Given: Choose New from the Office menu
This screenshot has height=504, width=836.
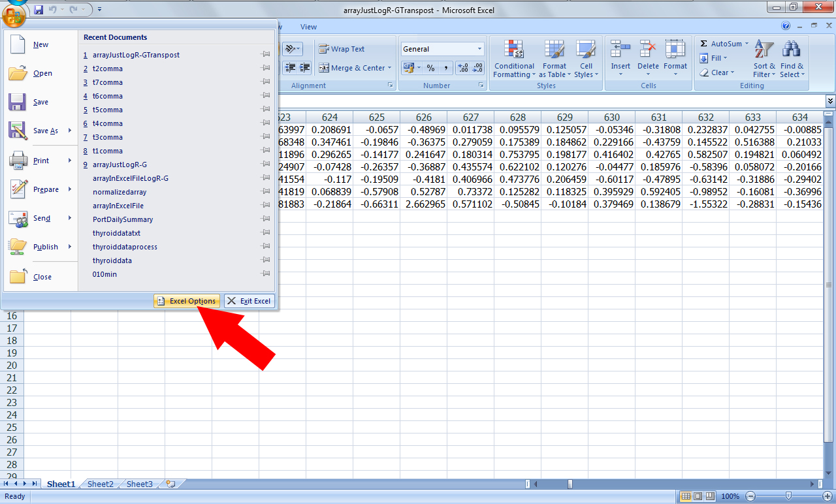Looking at the screenshot, I should [40, 44].
